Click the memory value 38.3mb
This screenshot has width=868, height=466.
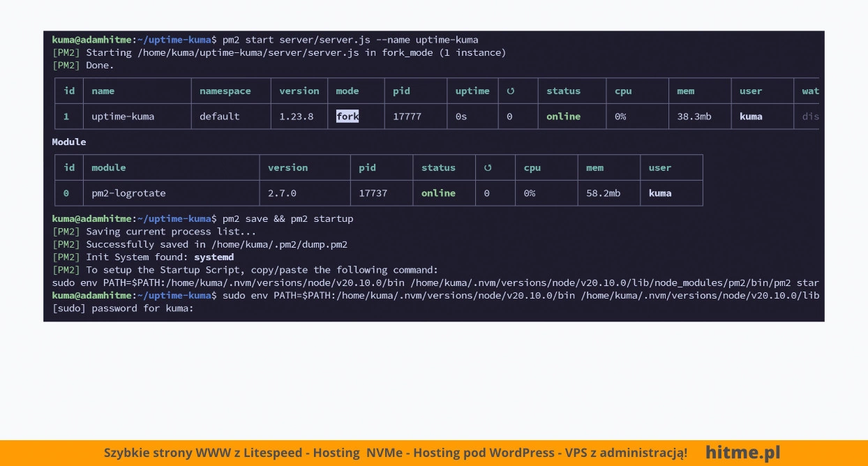(694, 116)
